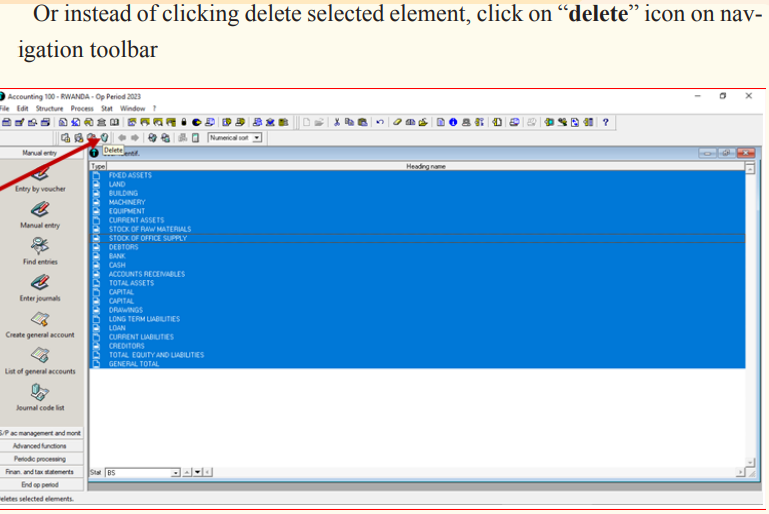The image size is (769, 514).
Task: Click the bank building toolbar icon
Action: point(102,122)
